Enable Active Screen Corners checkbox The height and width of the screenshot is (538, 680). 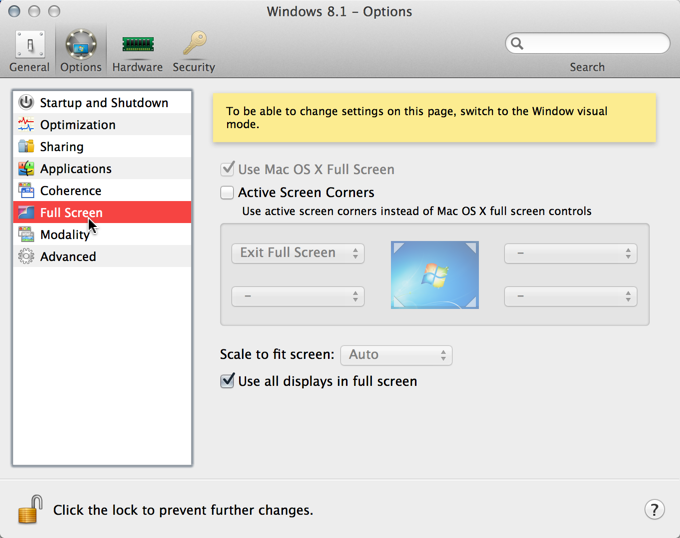point(227,192)
